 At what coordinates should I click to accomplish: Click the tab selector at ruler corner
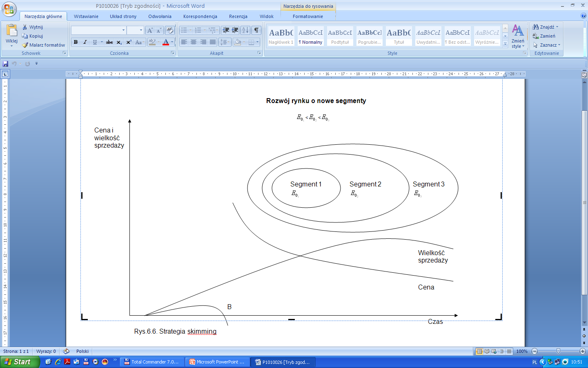pyautogui.click(x=5, y=74)
